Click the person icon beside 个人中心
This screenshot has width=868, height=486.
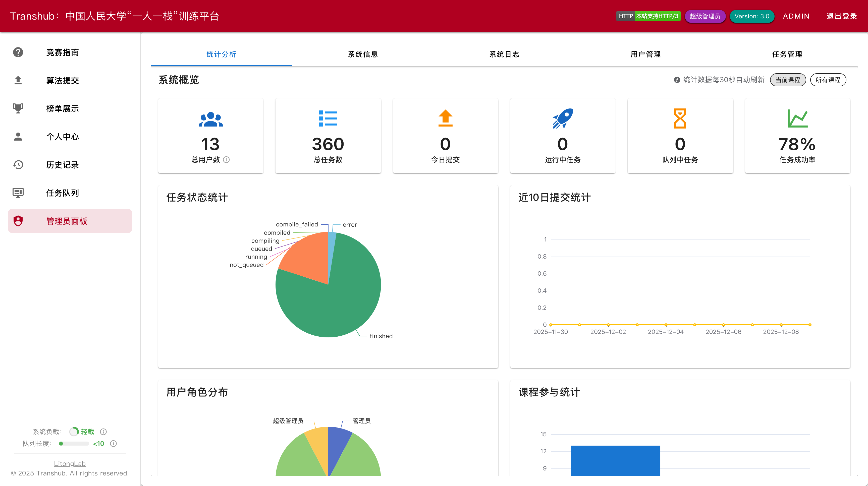18,136
